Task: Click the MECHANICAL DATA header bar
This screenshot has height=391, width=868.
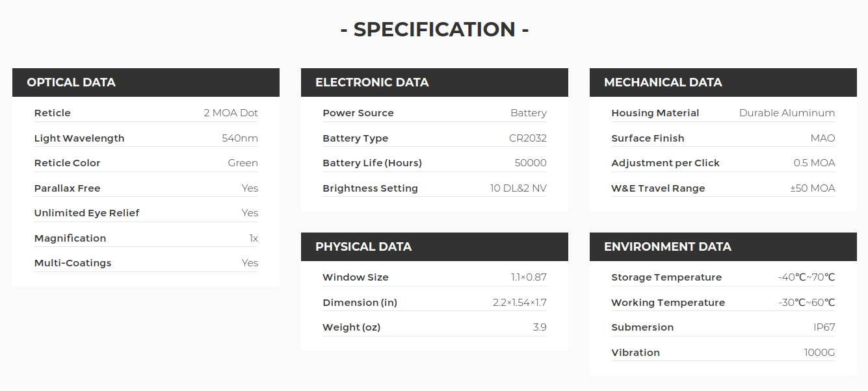Action: coord(723,82)
